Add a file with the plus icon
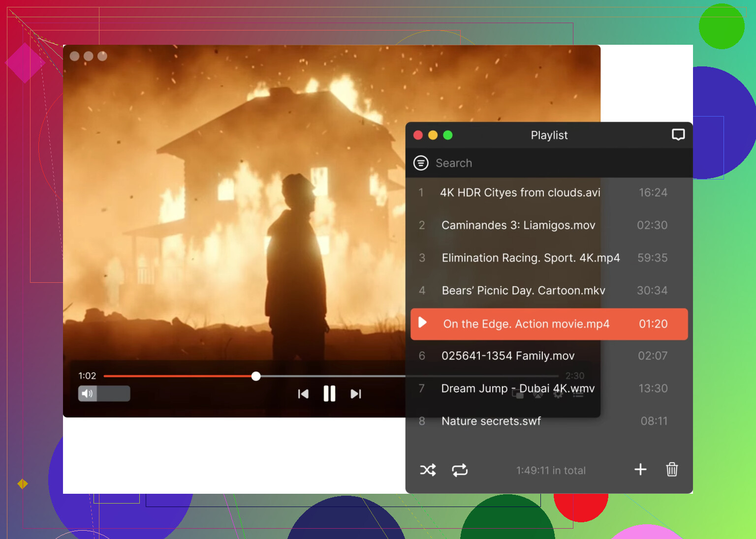 (x=640, y=470)
